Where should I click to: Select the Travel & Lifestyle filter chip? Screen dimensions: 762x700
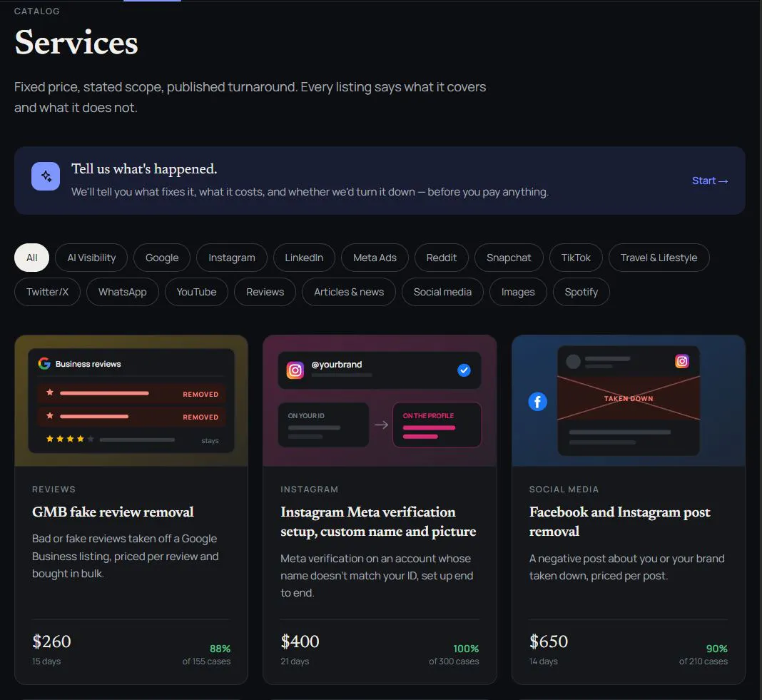coord(659,258)
